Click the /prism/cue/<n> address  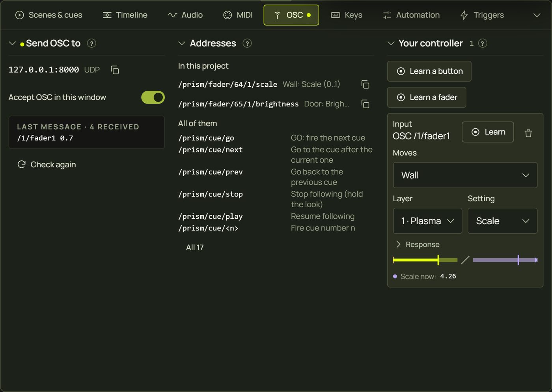coord(208,228)
